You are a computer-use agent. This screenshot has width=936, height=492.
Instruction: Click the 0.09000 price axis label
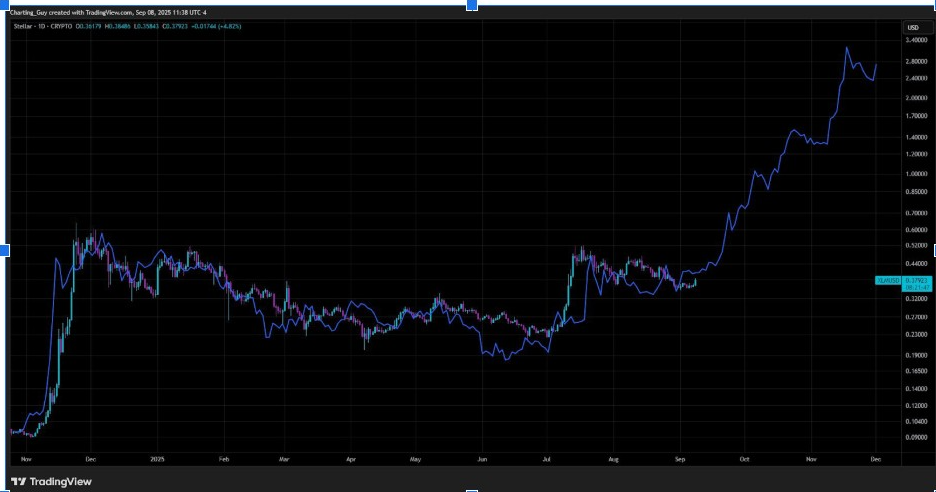[x=916, y=438]
